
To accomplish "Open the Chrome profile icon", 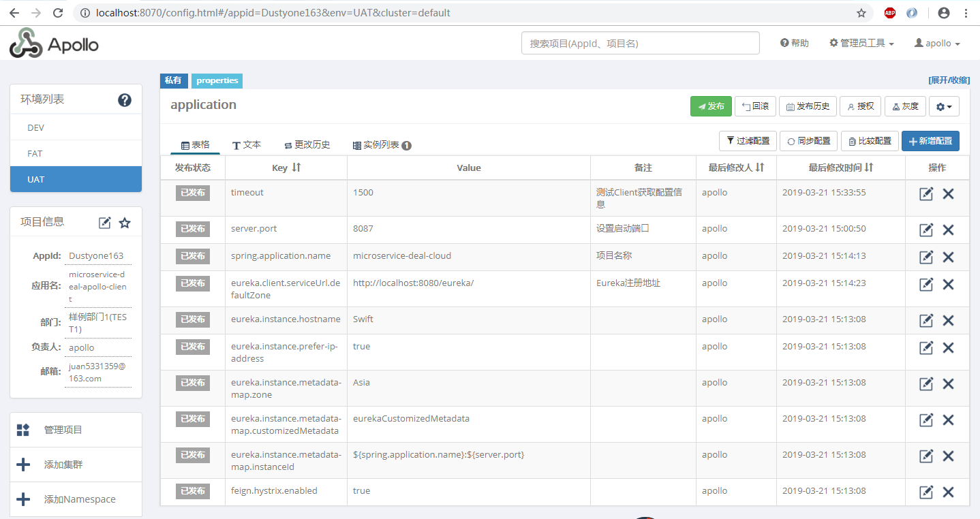I will tap(944, 13).
